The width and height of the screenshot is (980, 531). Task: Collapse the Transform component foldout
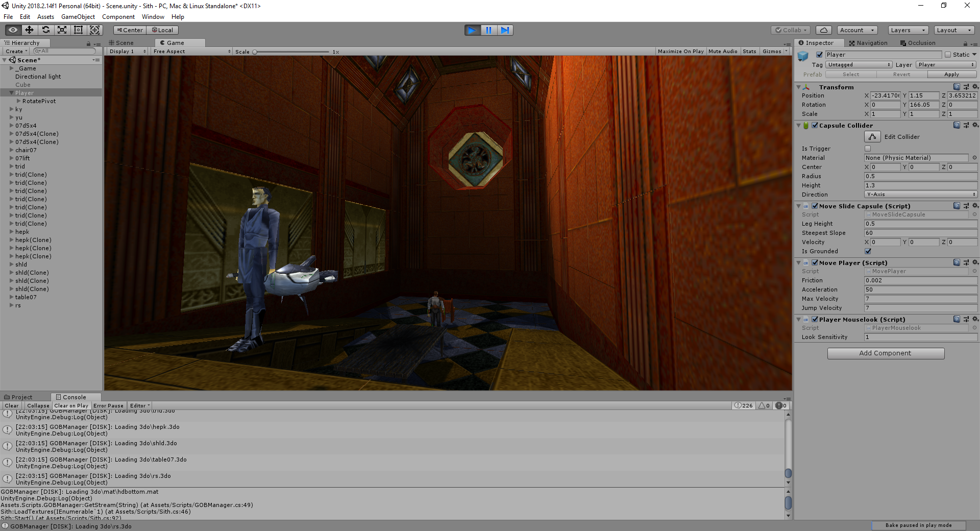pos(799,87)
